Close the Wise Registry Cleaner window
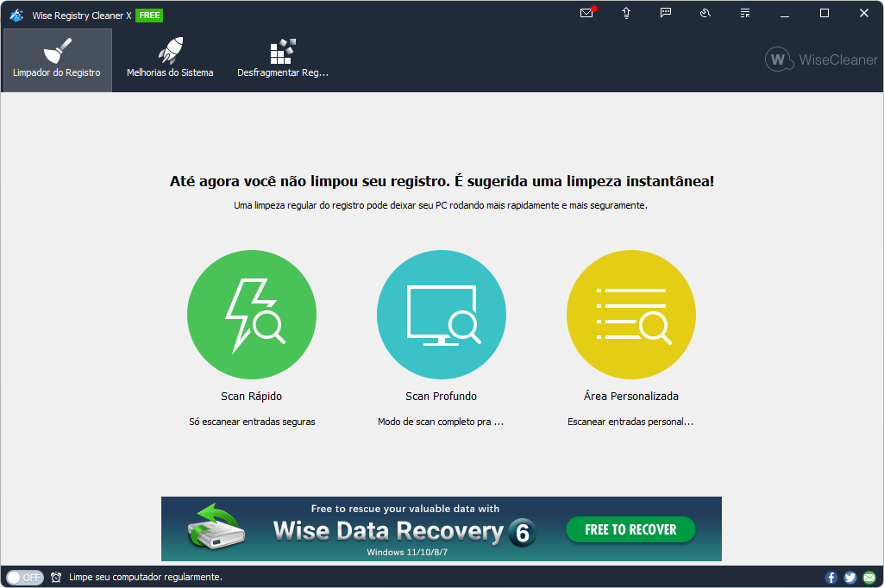The image size is (884, 588). (863, 13)
